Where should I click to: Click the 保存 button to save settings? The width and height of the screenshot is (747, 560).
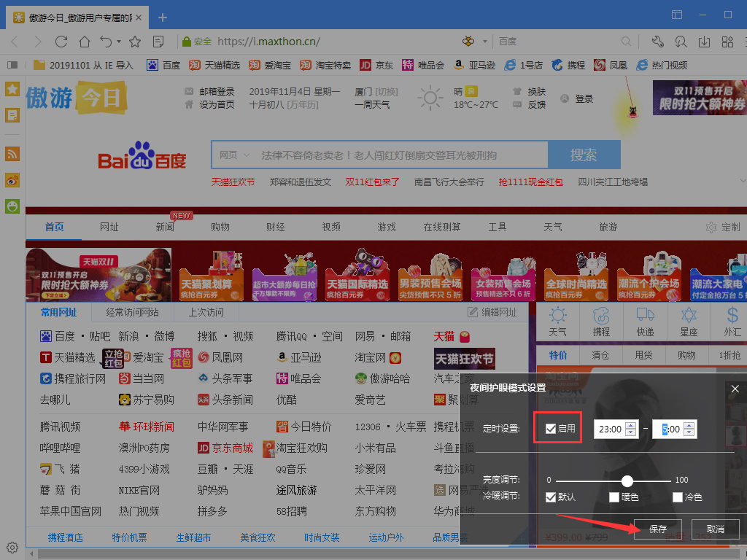tap(657, 529)
